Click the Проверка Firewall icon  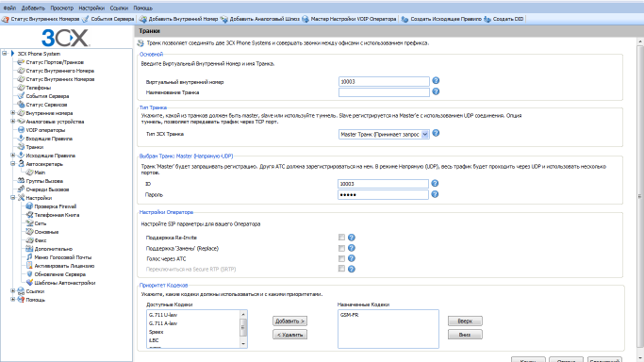point(29,206)
